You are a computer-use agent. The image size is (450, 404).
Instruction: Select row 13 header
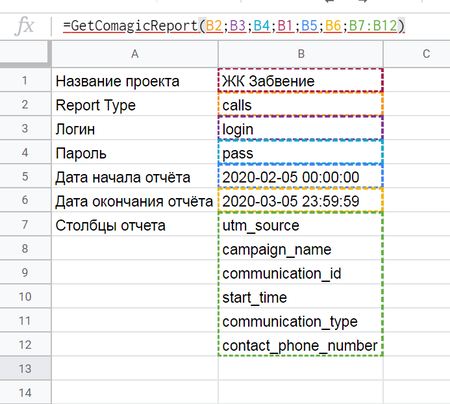[x=25, y=368]
